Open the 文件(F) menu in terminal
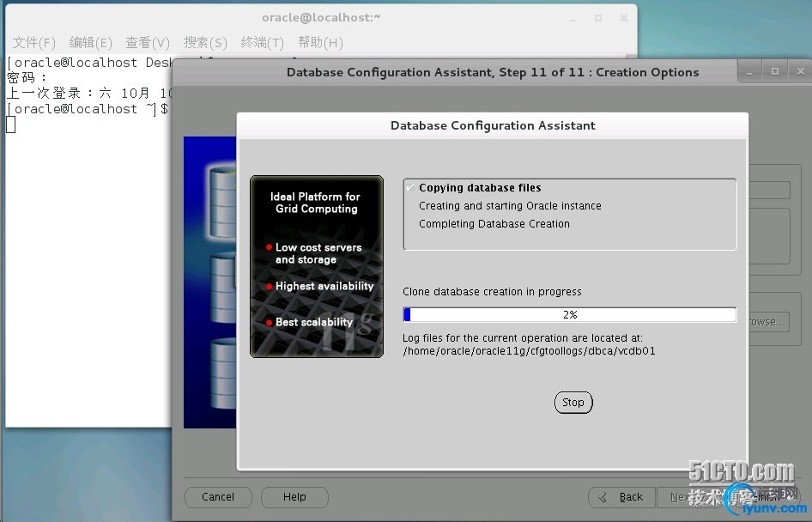The width and height of the screenshot is (812, 522). coord(33,42)
